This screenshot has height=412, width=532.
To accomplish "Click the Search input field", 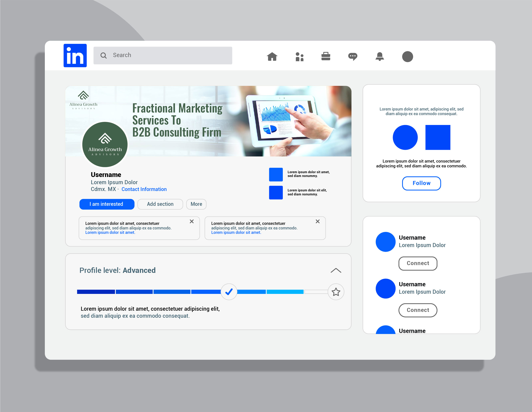I will click(x=163, y=55).
